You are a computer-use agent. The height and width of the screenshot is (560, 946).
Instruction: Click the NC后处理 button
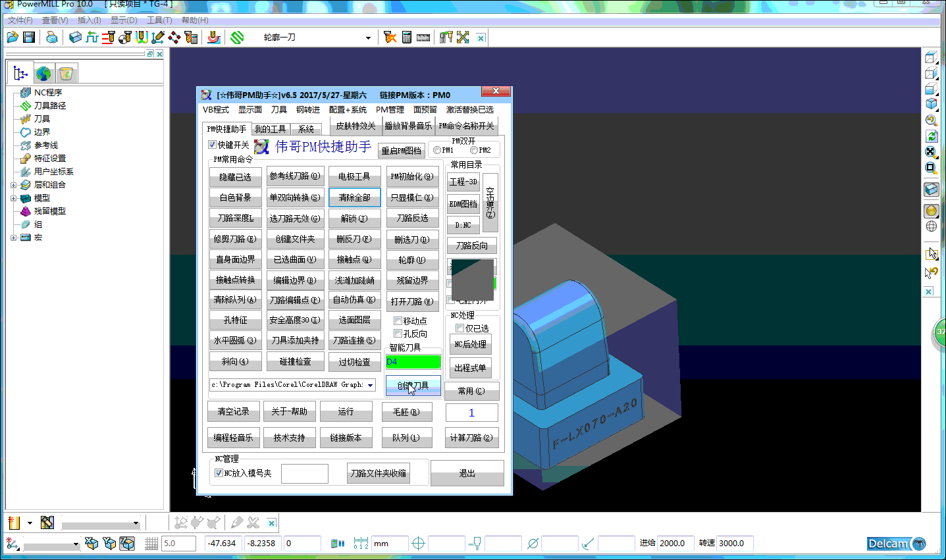coord(470,344)
